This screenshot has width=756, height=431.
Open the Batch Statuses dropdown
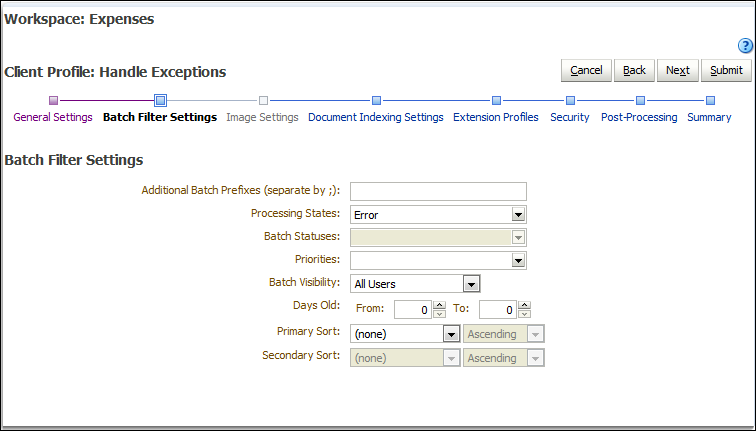point(518,237)
